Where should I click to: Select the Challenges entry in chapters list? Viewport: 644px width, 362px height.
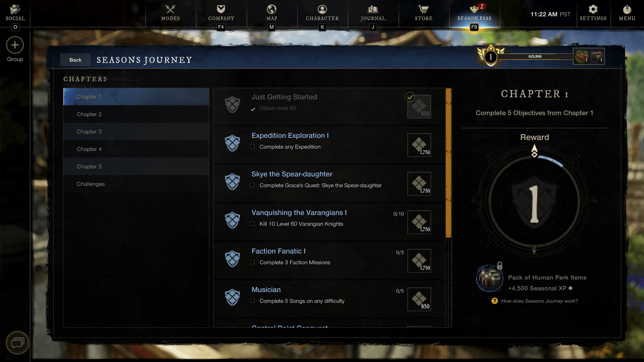point(136,184)
